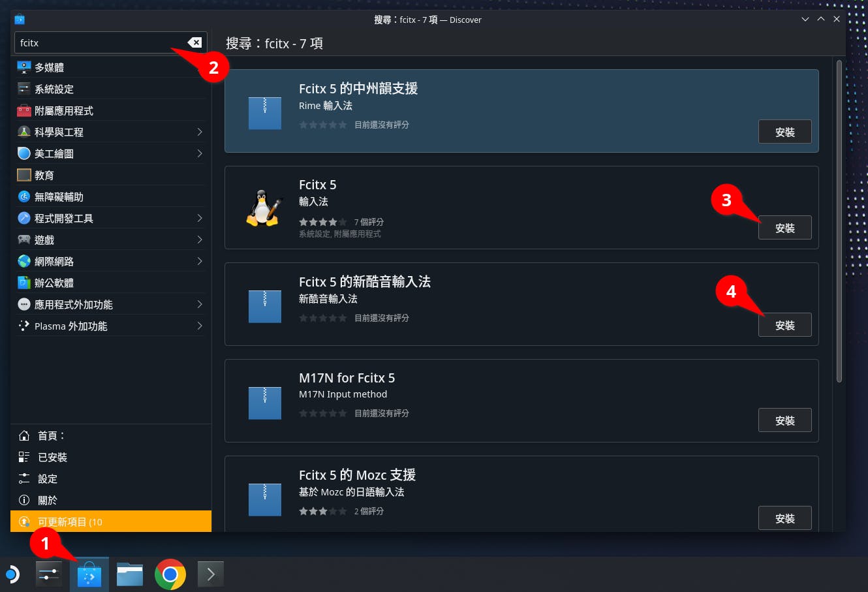
Task: Click the accessories toolbox icon
Action: (24, 110)
